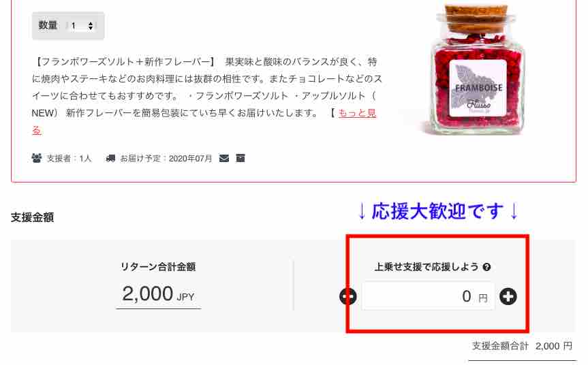Click the minus circle to decrease support
This screenshot has width=588, height=365.
tap(348, 296)
